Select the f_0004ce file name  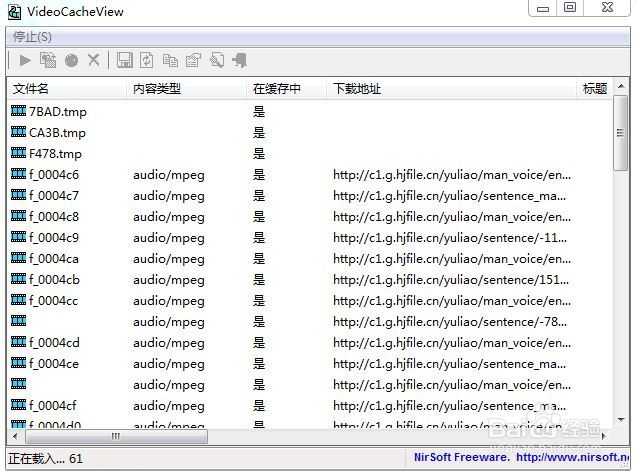[54, 364]
